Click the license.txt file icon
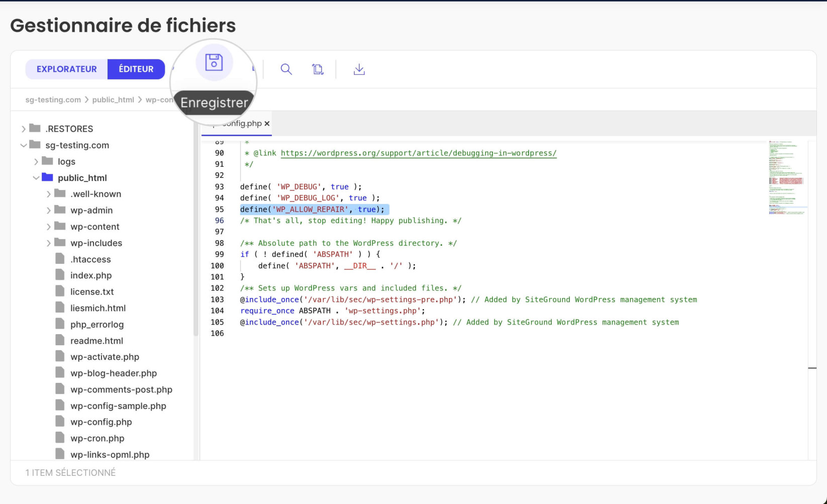The image size is (827, 504). click(x=60, y=291)
